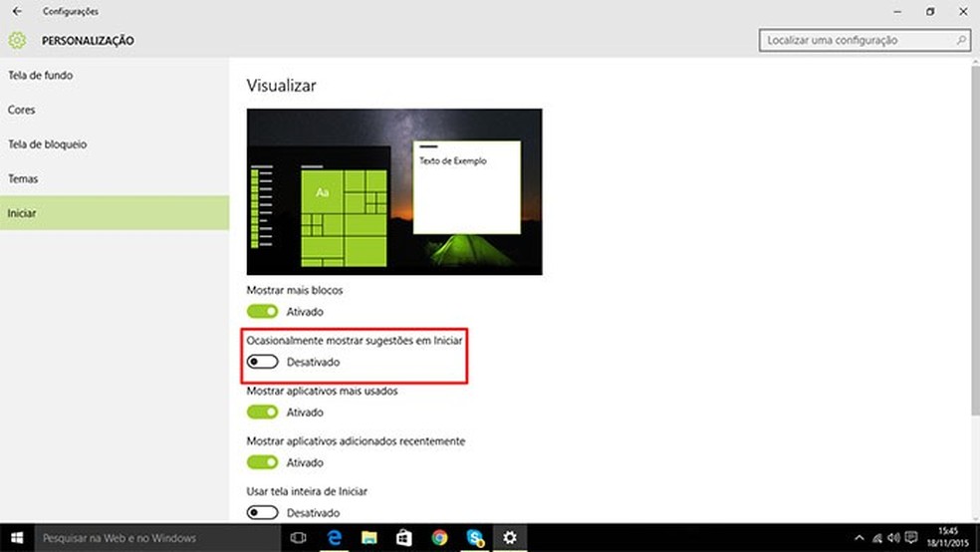Screen dimensions: 980x552
Task: Open File Explorer from the taskbar
Action: click(x=369, y=538)
